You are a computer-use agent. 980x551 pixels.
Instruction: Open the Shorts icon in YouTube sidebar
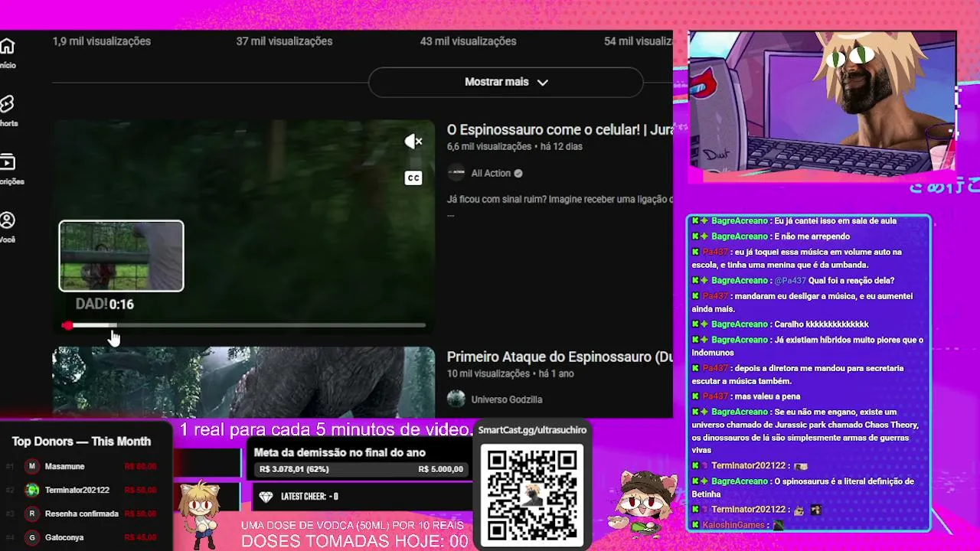tap(7, 104)
